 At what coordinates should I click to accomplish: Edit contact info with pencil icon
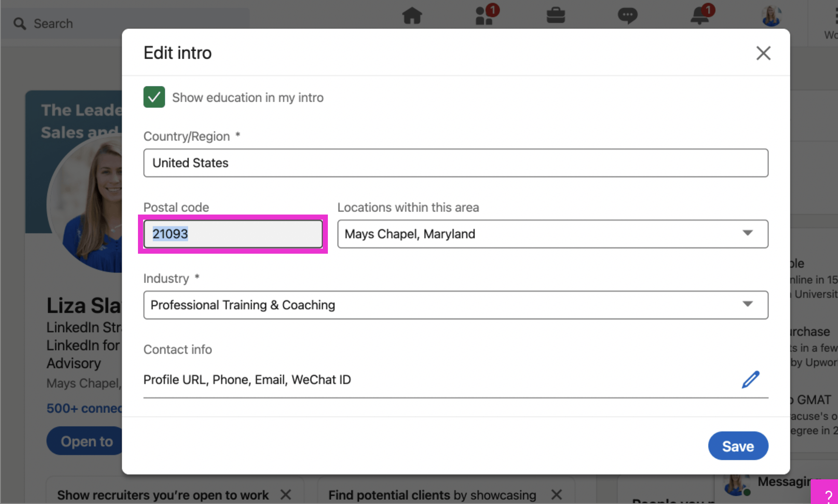pos(750,379)
